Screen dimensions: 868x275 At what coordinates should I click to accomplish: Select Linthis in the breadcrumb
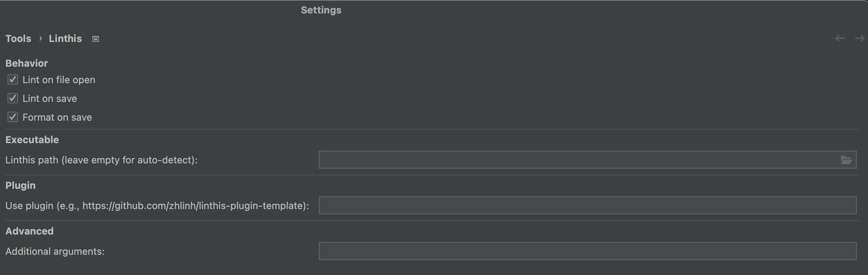65,38
